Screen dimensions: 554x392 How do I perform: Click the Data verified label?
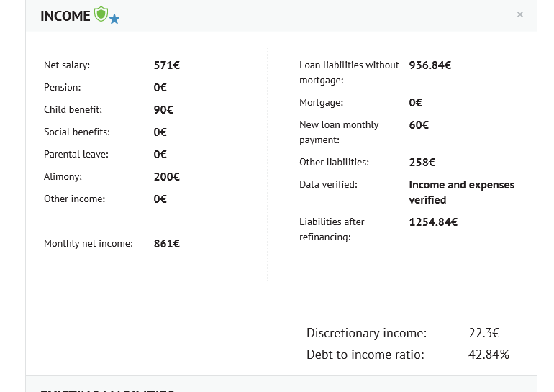click(328, 185)
